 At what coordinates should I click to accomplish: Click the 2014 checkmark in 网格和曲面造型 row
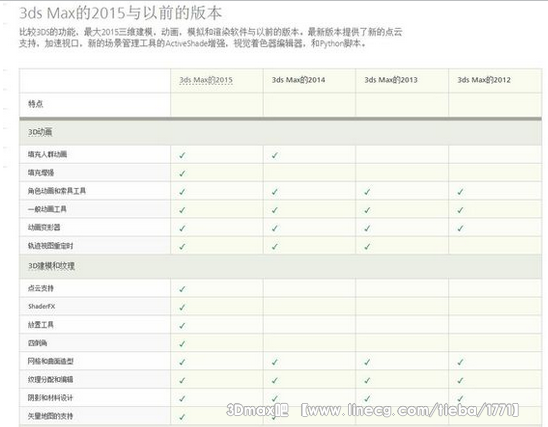click(275, 362)
